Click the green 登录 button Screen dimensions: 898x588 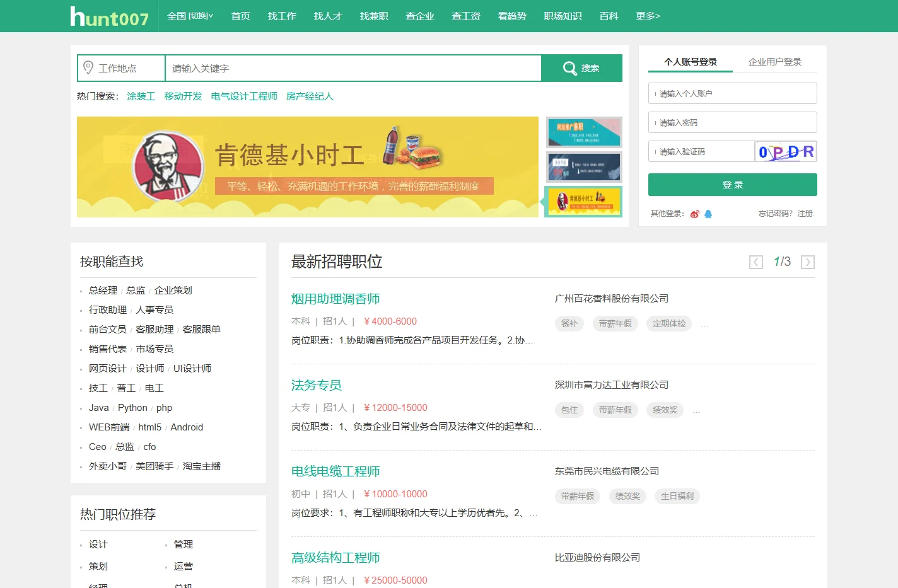tap(733, 185)
